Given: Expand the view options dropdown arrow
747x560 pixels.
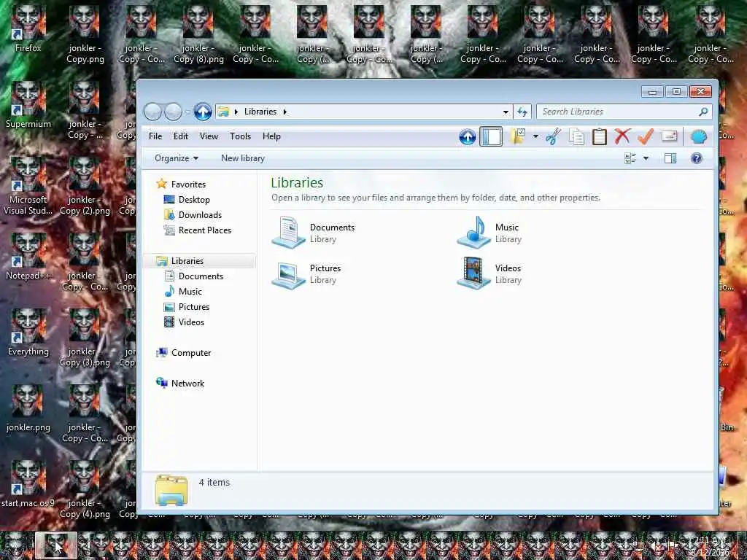Looking at the screenshot, I should click(646, 158).
